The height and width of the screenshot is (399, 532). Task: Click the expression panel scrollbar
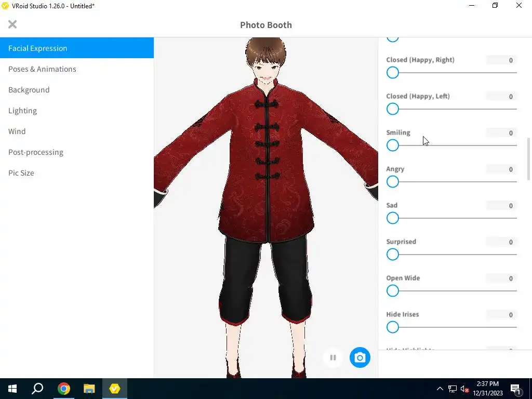click(528, 159)
